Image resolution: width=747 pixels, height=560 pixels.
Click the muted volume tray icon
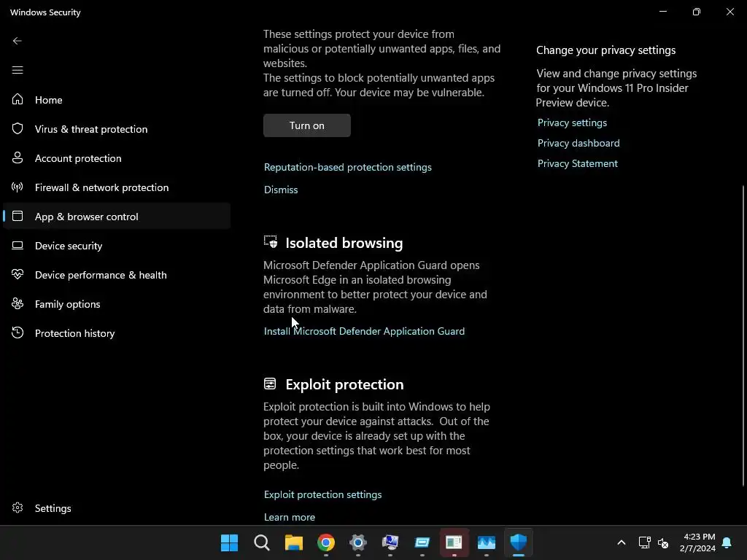pos(663,542)
